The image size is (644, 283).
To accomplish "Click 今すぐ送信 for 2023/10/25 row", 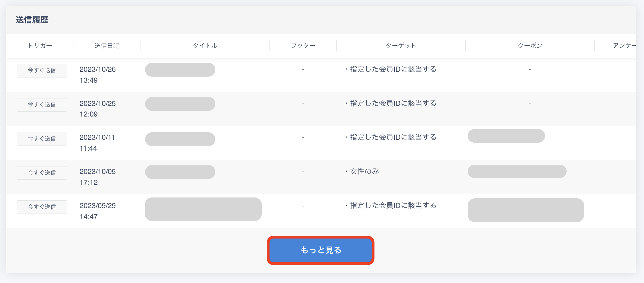I will 42,105.
